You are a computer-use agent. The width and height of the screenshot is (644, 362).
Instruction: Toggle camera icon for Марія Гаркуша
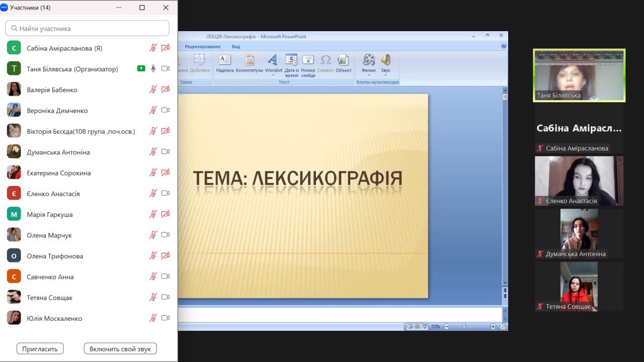click(165, 214)
